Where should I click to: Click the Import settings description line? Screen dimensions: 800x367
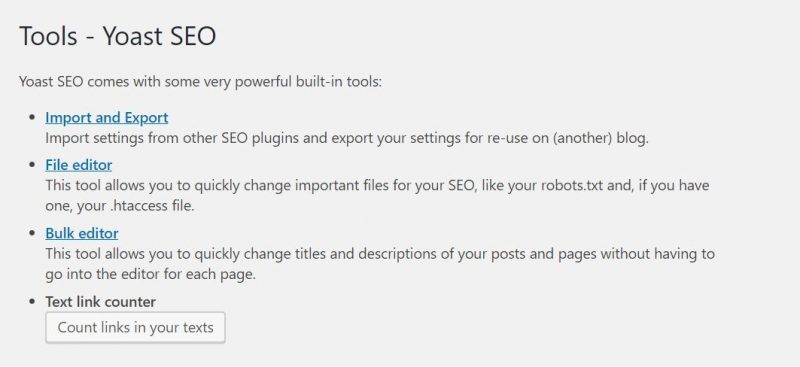coord(347,138)
